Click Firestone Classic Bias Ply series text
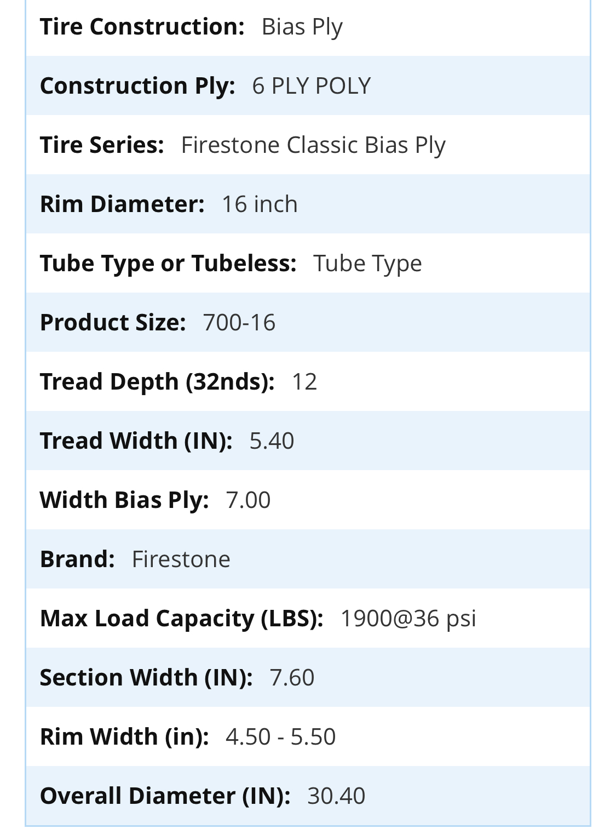This screenshot has height=840, width=616. pos(313,145)
